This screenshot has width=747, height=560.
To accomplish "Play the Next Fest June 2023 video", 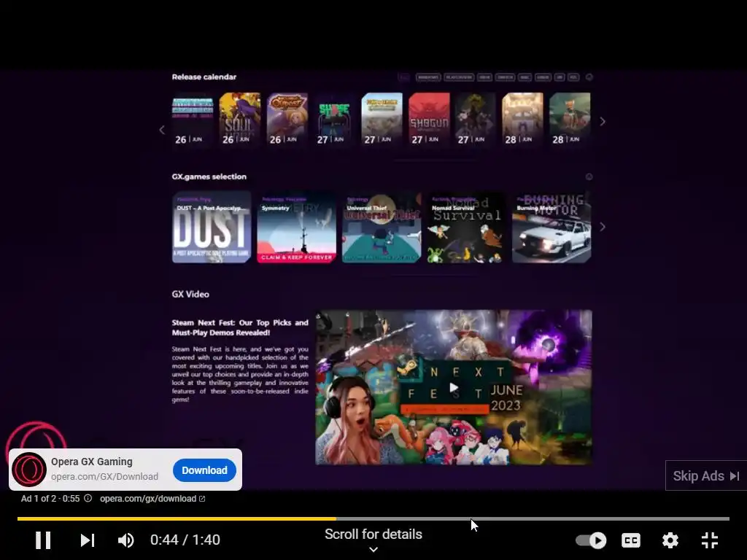I will (x=454, y=388).
